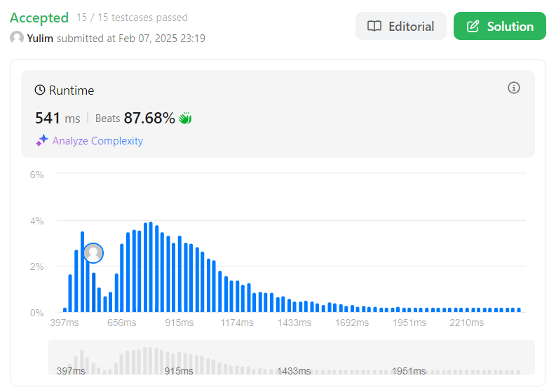549x392 pixels.
Task: Click the open book icon on Editorial
Action: (374, 26)
